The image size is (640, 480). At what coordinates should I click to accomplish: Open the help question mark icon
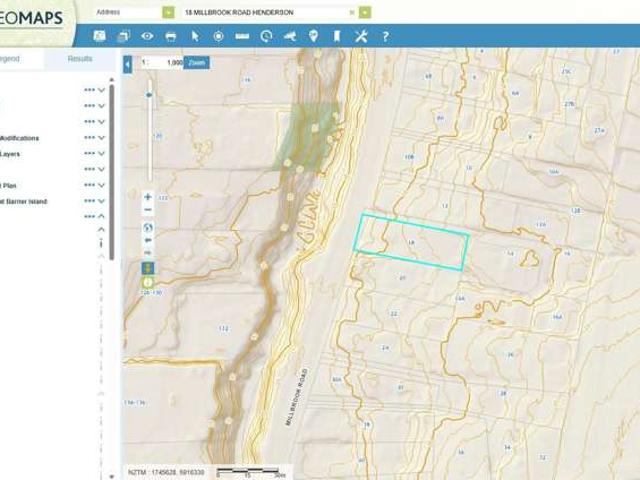[385, 37]
